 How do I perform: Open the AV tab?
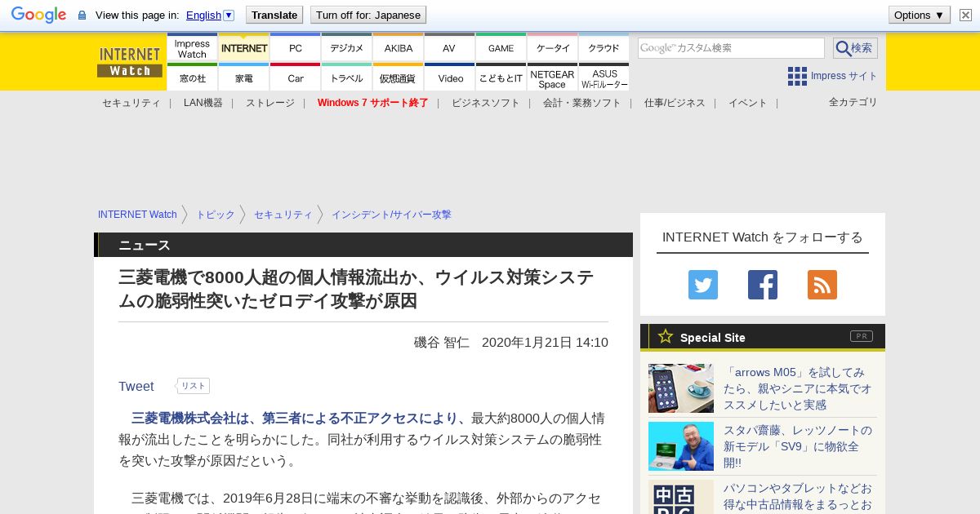tap(449, 47)
